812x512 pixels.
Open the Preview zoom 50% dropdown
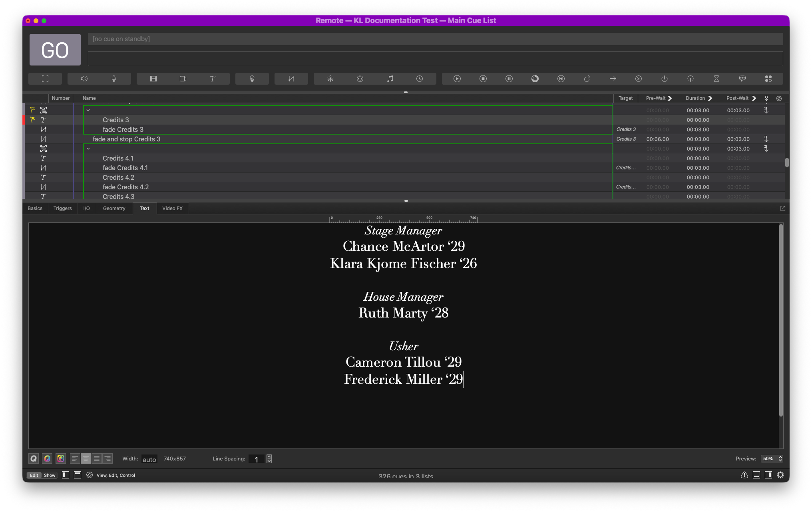pos(772,458)
